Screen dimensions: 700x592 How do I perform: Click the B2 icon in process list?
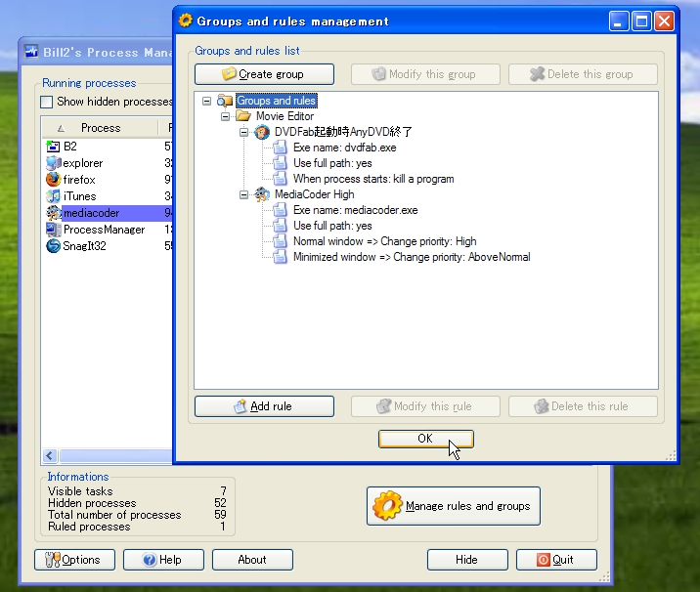click(53, 147)
